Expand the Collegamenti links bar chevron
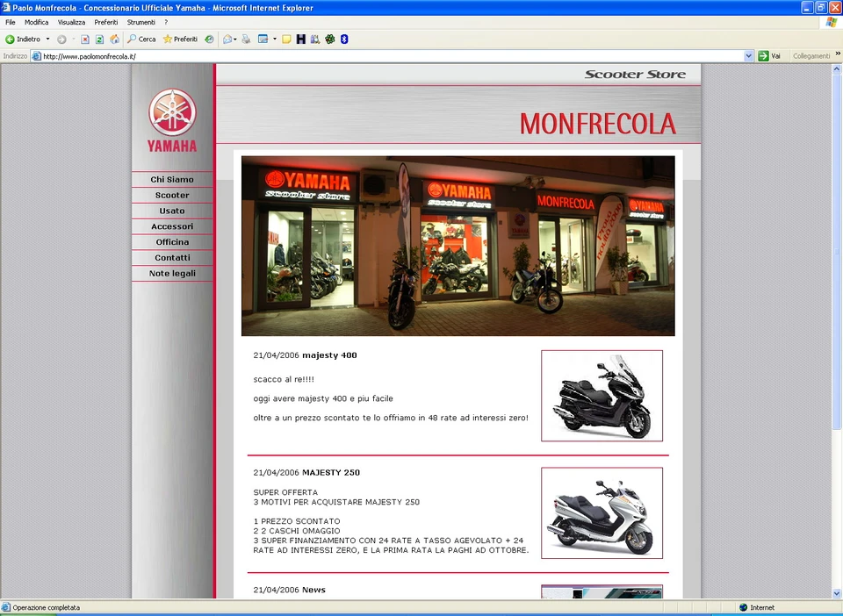Viewport: 843px width, 616px height. click(838, 54)
